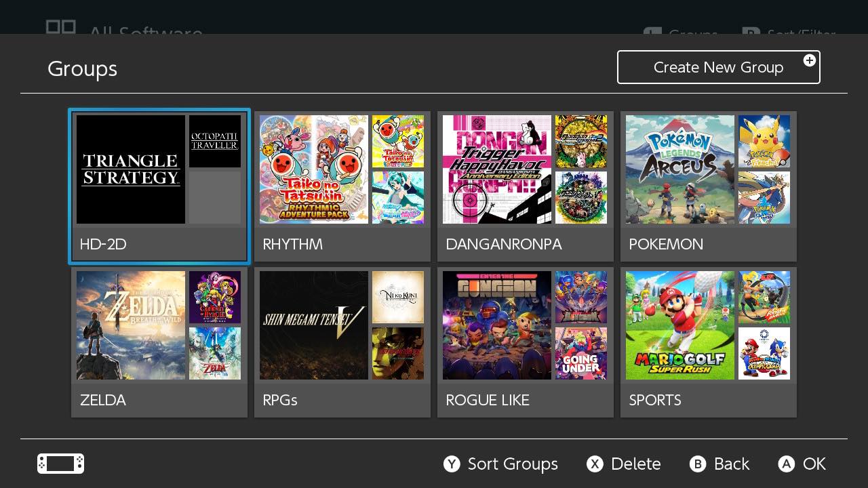This screenshot has height=488, width=868.
Task: Tap the Switch console icon in footer
Action: [61, 464]
